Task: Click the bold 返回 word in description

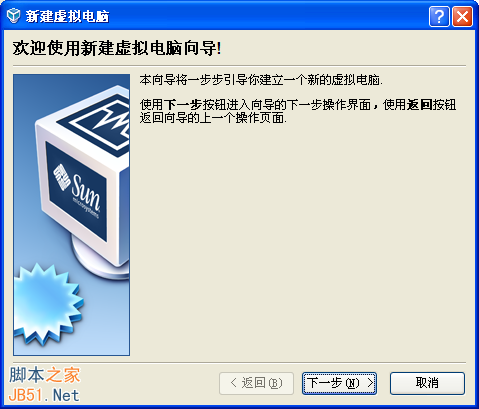Action: pos(419,105)
